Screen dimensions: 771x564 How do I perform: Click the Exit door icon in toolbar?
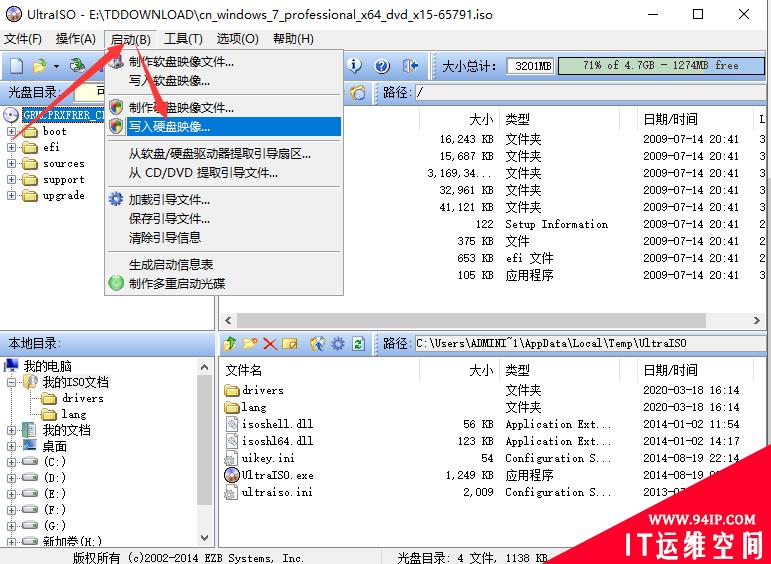click(410, 65)
